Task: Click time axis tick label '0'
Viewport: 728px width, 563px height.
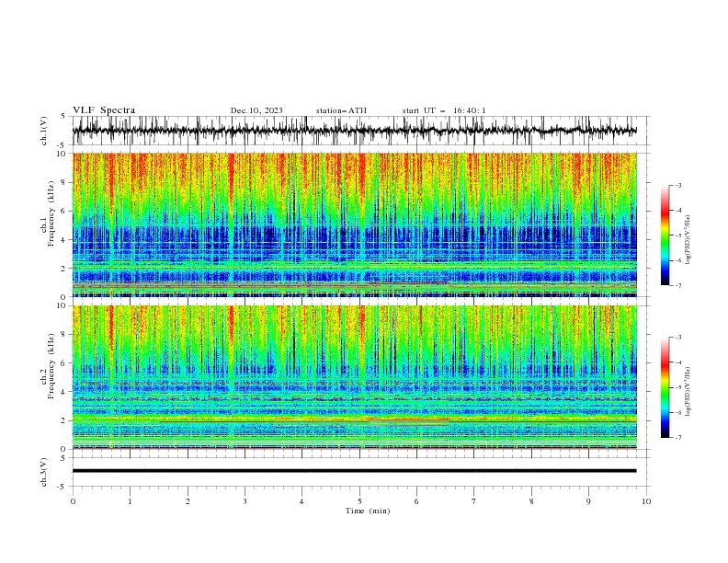Action: (73, 501)
